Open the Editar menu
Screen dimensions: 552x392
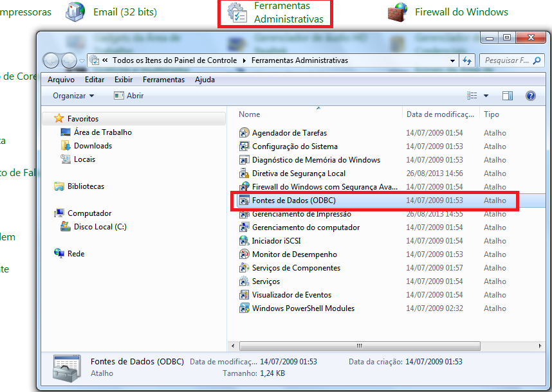tap(95, 80)
